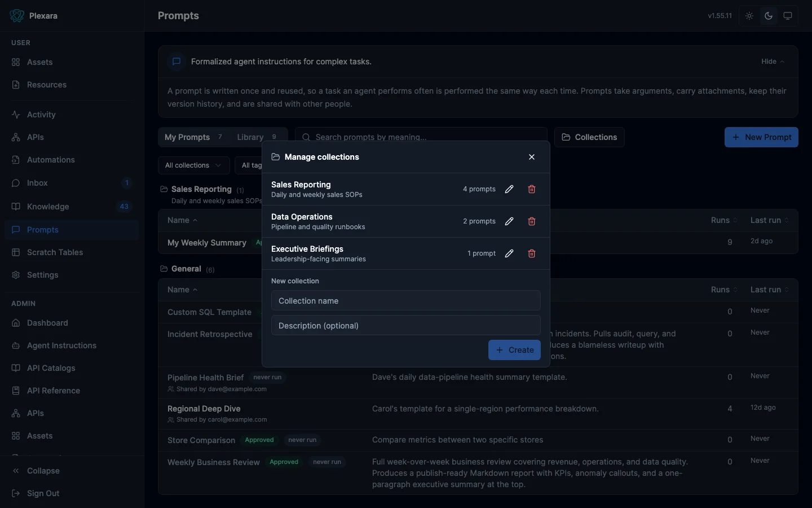The height and width of the screenshot is (508, 812).
Task: Click the Data Operations collection row name
Action: 302,217
